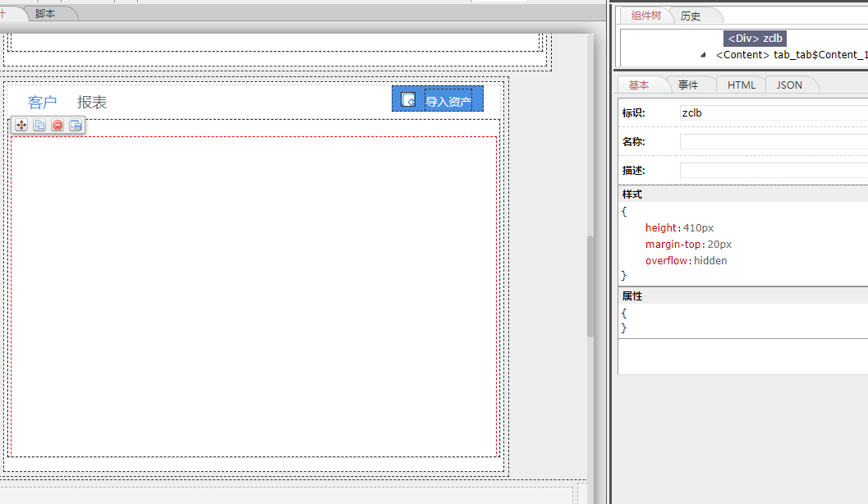Image resolution: width=868 pixels, height=504 pixels.
Task: Switch to the 客户 tab
Action: click(x=43, y=103)
